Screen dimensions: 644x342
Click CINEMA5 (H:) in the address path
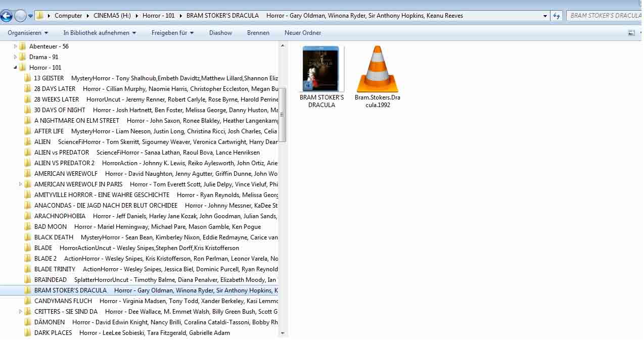click(112, 16)
